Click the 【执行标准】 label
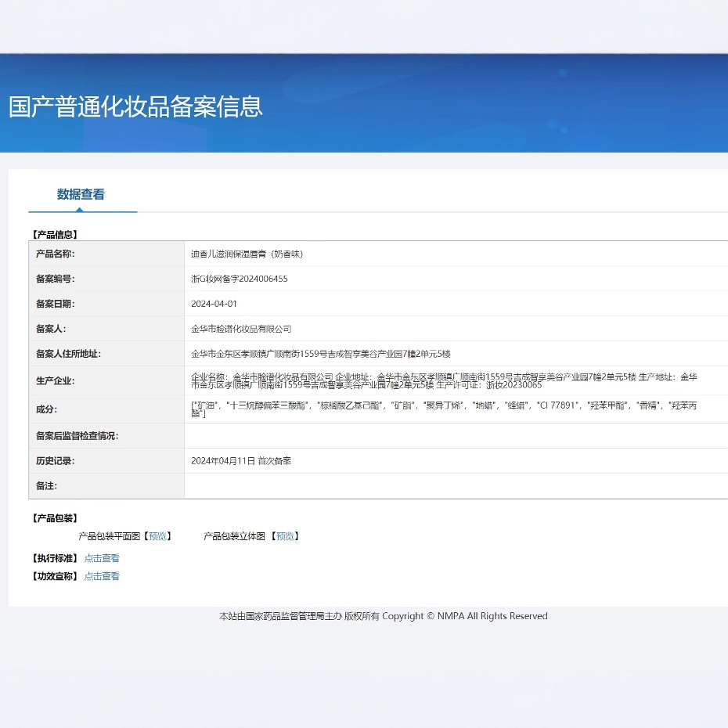Image resolution: width=728 pixels, height=728 pixels. [54, 558]
